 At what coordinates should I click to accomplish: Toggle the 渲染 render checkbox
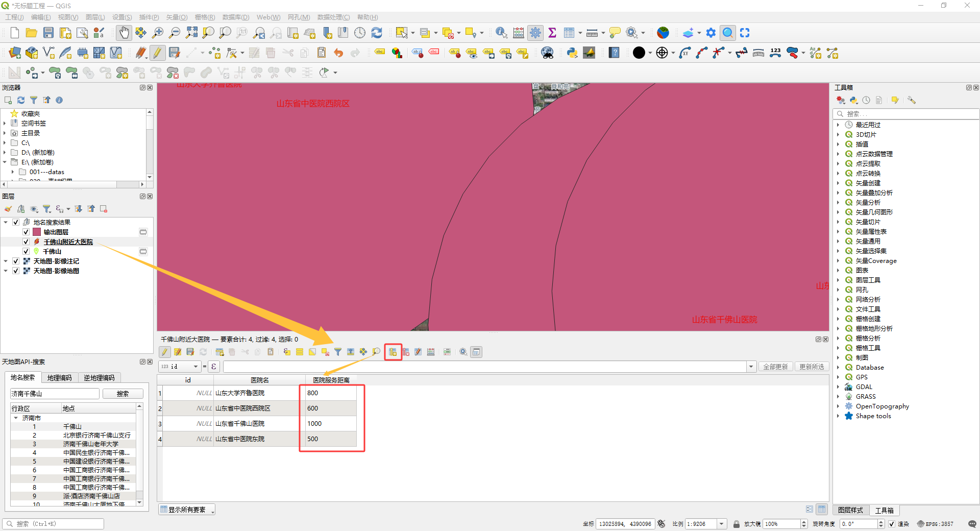click(892, 524)
